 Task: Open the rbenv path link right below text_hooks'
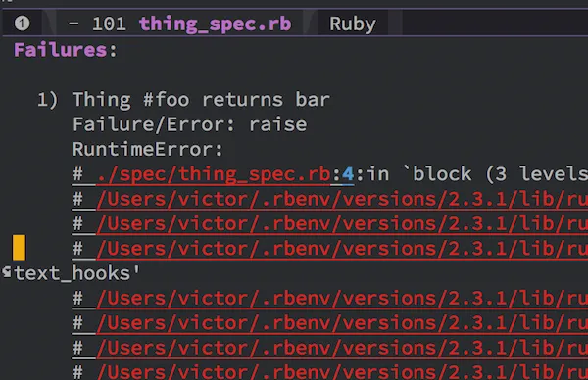[342, 298]
